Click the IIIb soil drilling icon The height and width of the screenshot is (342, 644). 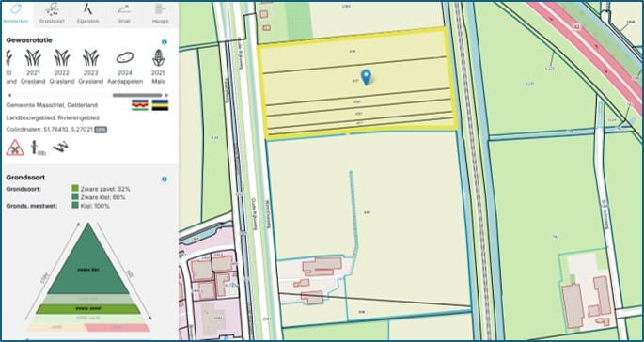coord(39,148)
